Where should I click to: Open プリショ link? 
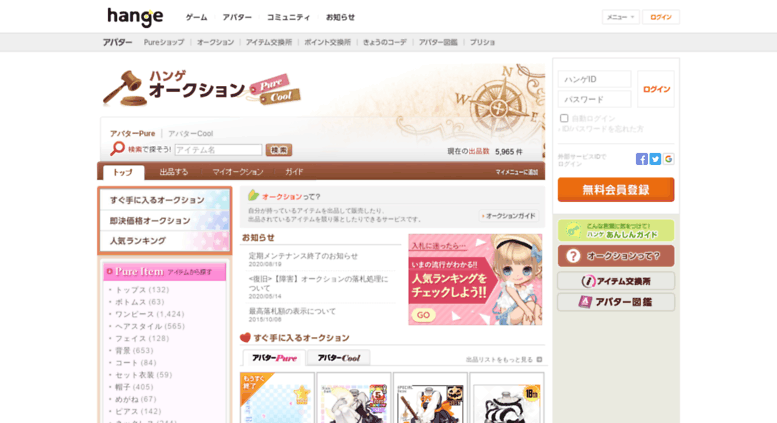482,43
